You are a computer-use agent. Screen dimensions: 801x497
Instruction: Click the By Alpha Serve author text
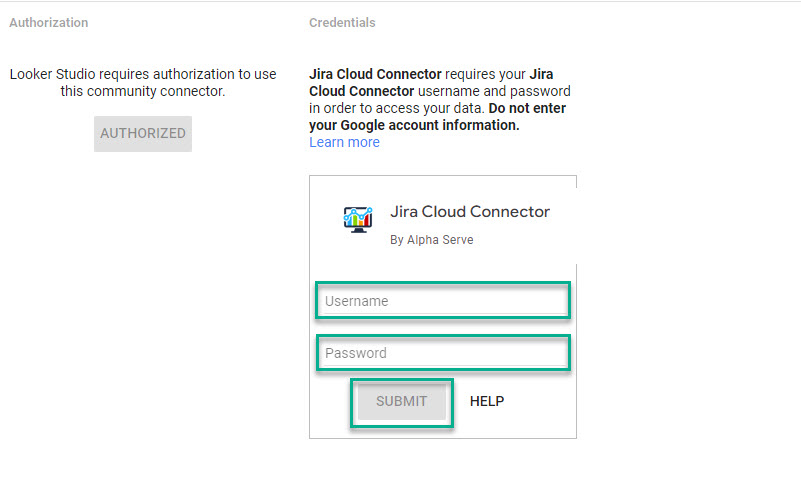click(x=431, y=240)
